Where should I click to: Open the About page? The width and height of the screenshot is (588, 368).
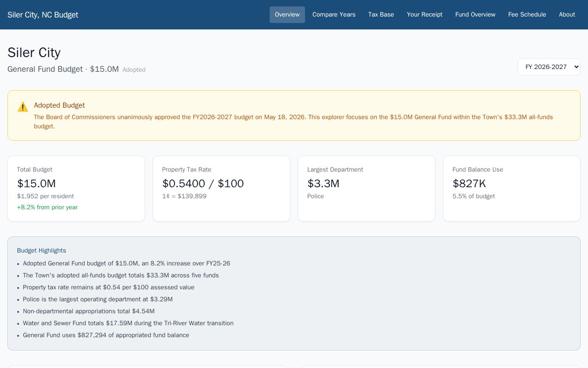pyautogui.click(x=567, y=15)
